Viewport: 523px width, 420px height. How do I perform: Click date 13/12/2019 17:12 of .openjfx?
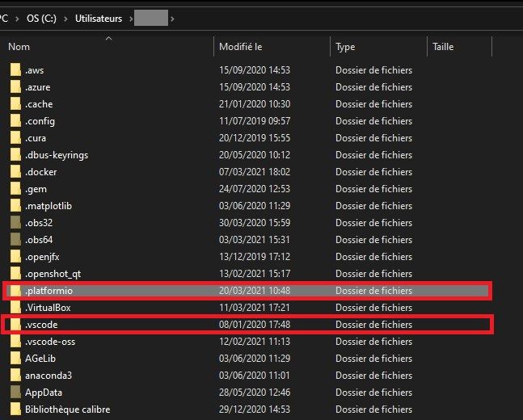(x=255, y=257)
